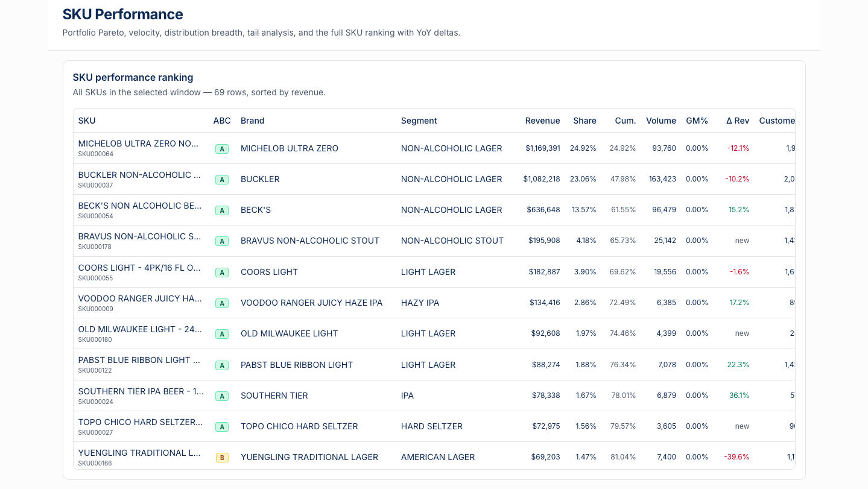The height and width of the screenshot is (489, 868).
Task: Sort by the Segment column header
Action: tap(419, 121)
